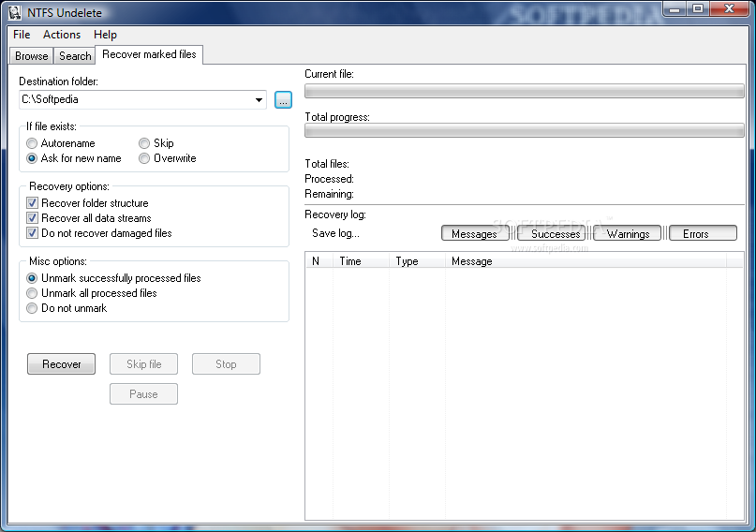
Task: Click the Type column header
Action: click(x=417, y=261)
